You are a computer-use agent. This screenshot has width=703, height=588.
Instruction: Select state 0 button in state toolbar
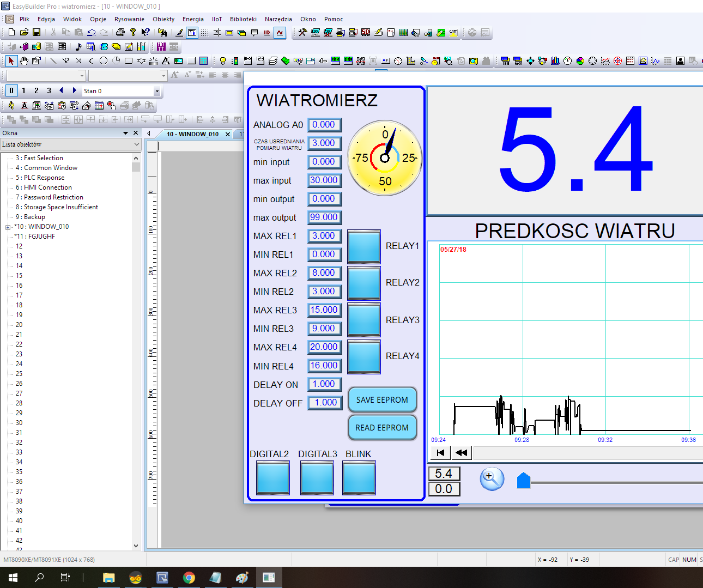[x=11, y=90]
